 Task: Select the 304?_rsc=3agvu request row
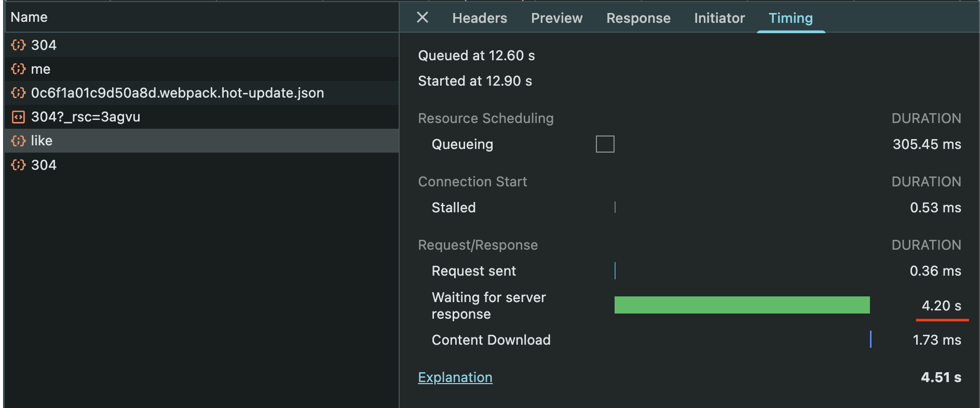[x=86, y=117]
